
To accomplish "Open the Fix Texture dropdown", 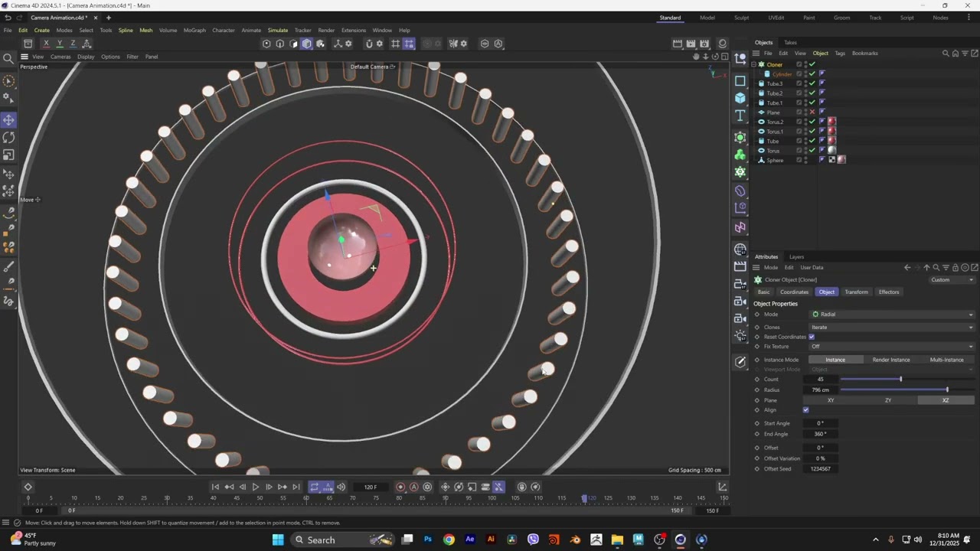I will [x=892, y=347].
